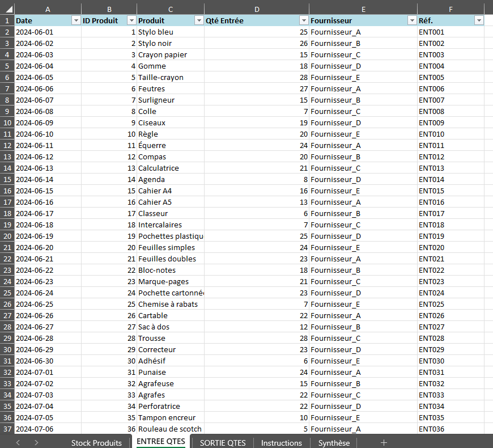The image size is (493, 448).
Task: Click date cell 2024-06-30
Action: pos(48,361)
